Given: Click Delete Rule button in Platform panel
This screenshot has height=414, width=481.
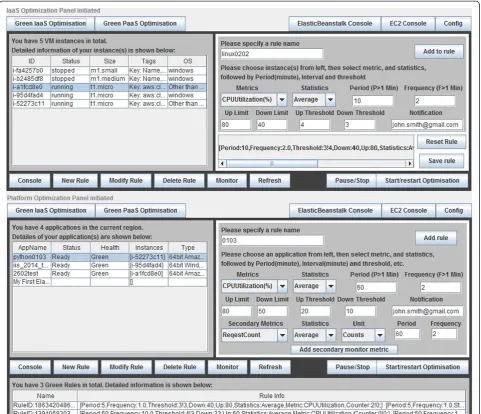Looking at the screenshot, I should coord(180,367).
